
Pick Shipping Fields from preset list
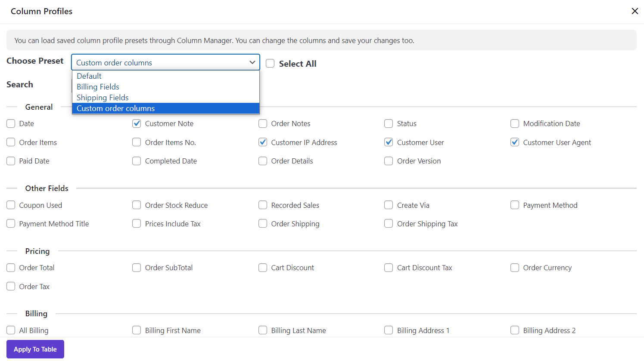(x=103, y=98)
